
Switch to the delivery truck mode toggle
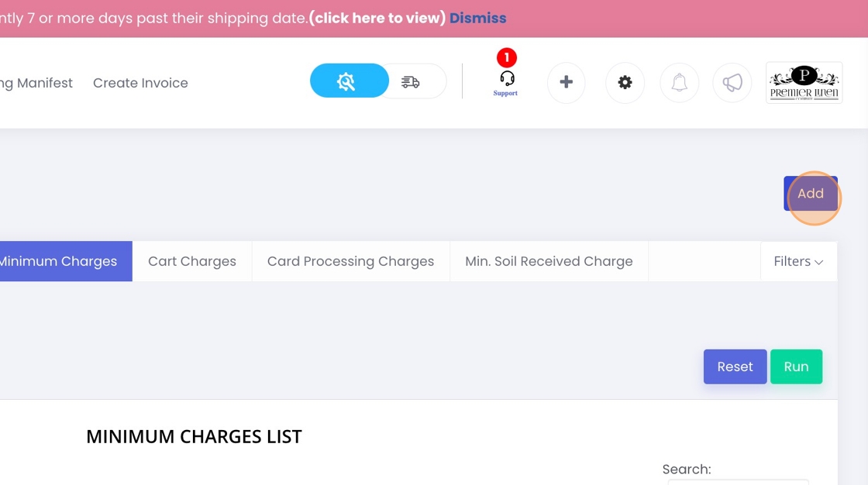pyautogui.click(x=411, y=81)
